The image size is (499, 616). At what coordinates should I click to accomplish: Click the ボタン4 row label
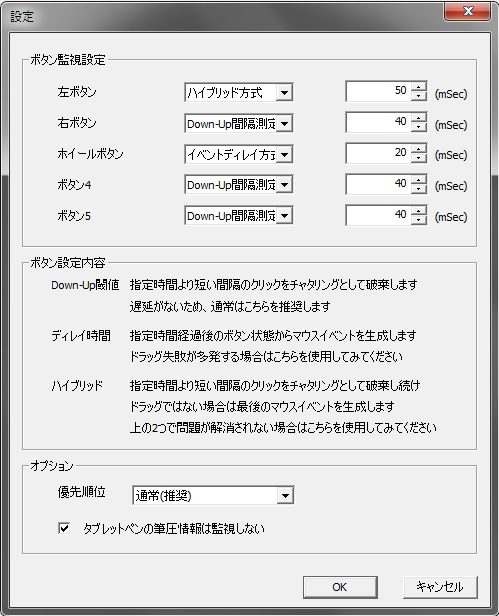tap(74, 185)
